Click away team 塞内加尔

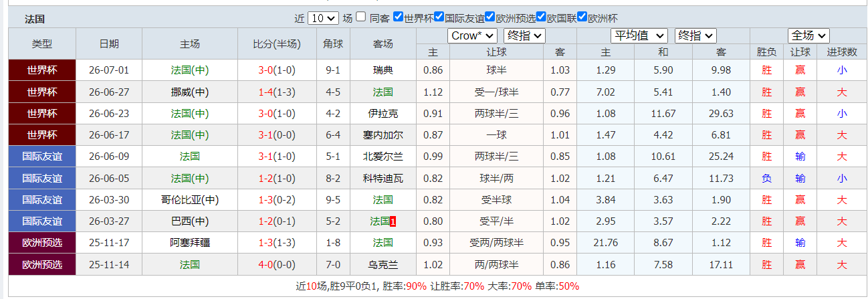[x=383, y=134]
